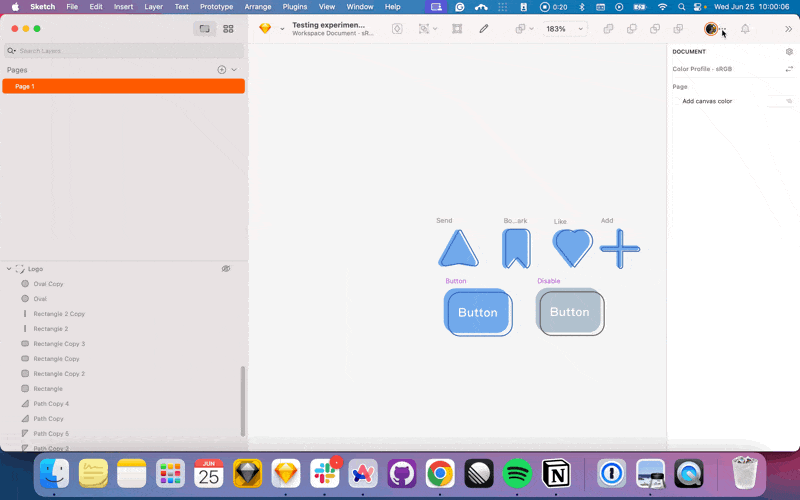The height and width of the screenshot is (500, 800).
Task: Open the 183% zoom dropdown
Action: point(565,29)
